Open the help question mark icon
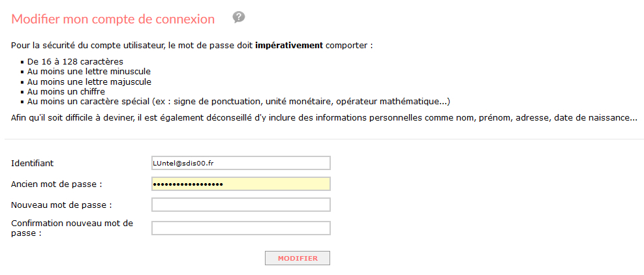This screenshot has height=275, width=644. pyautogui.click(x=239, y=17)
